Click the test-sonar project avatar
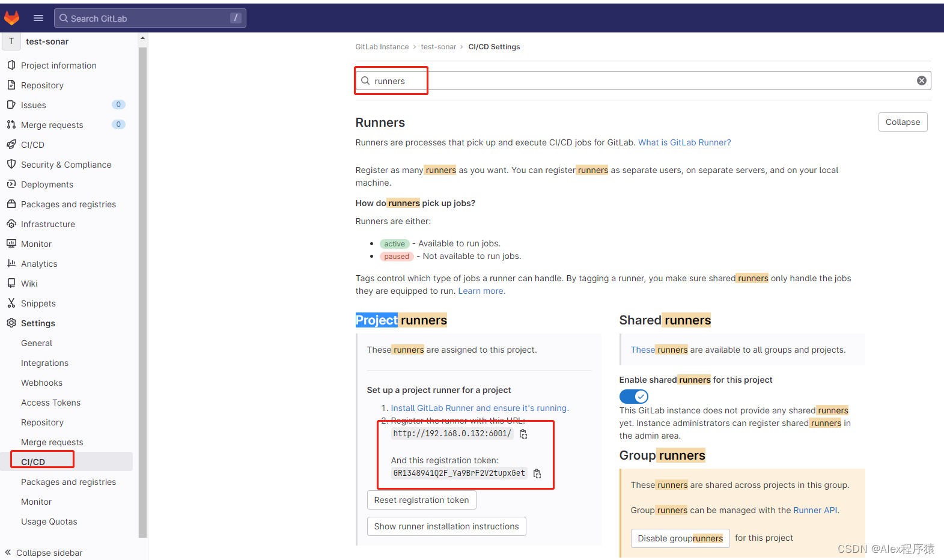 [11, 41]
